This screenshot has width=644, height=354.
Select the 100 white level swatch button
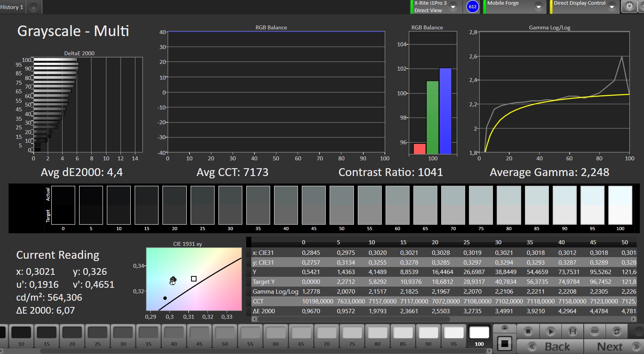[479, 336]
